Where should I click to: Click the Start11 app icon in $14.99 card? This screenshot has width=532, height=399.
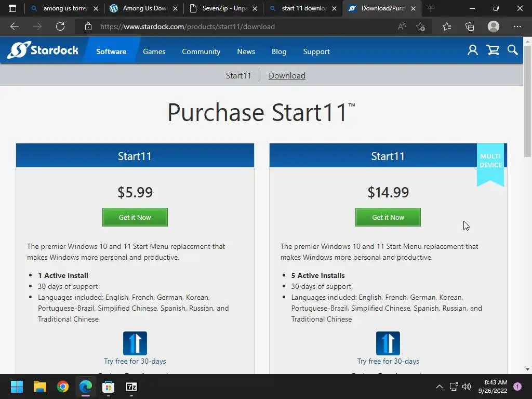[x=388, y=343]
